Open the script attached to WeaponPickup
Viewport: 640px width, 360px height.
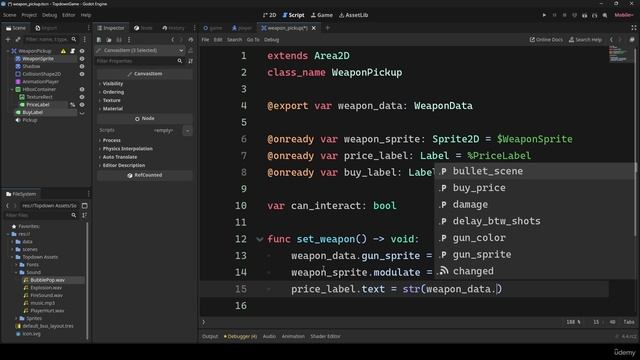(73, 51)
